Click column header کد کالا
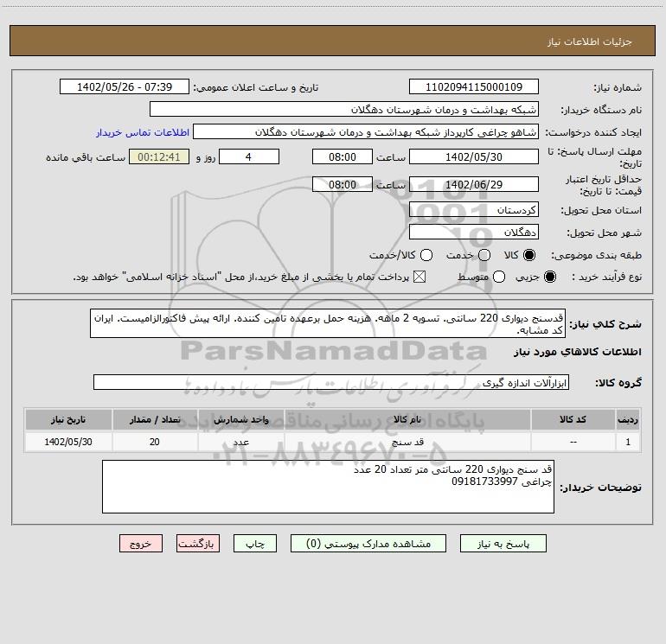The height and width of the screenshot is (644, 666). pyautogui.click(x=573, y=419)
